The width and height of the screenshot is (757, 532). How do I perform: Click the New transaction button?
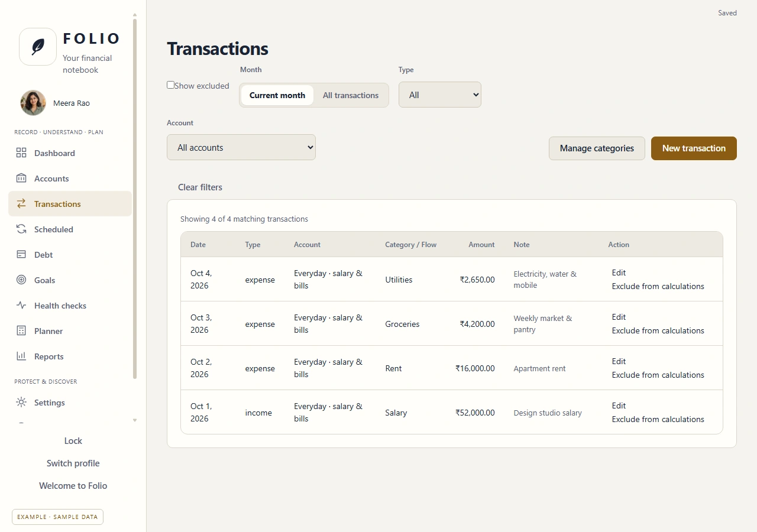click(x=694, y=148)
